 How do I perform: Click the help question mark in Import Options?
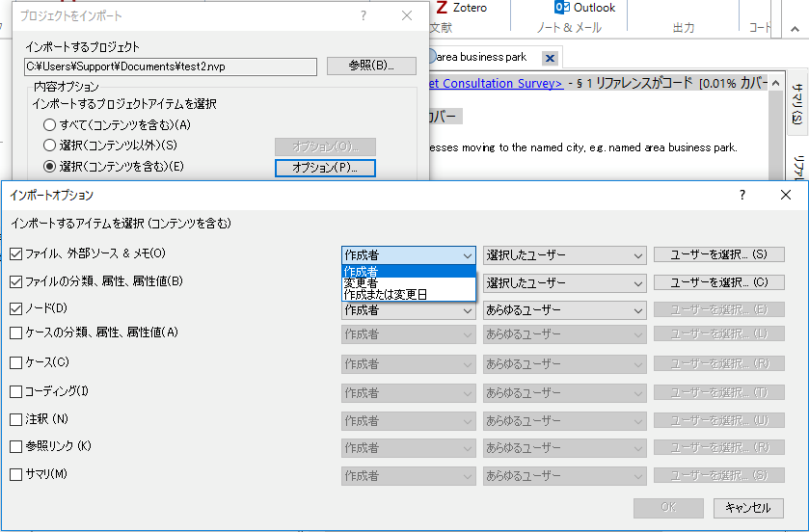click(742, 195)
